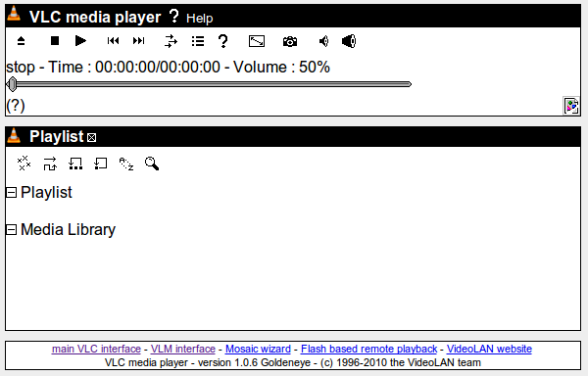This screenshot has height=376, width=588.
Task: Collapse the Media Library tree node
Action: (12, 229)
